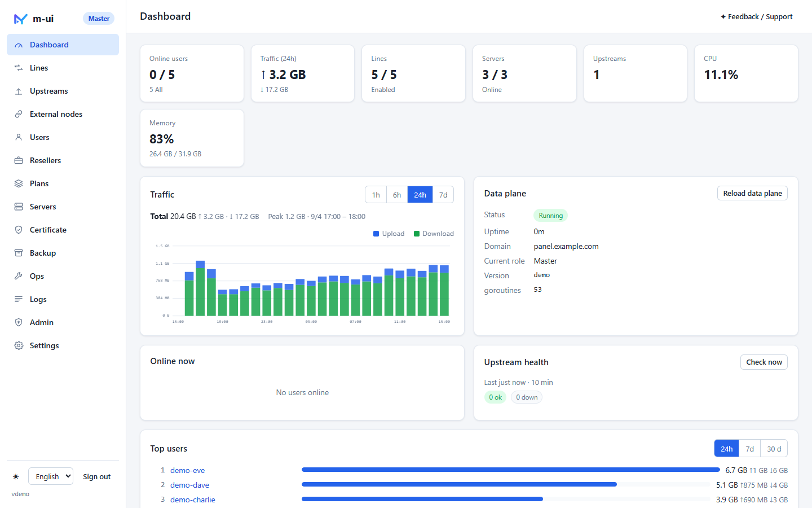Click the Upstreams upload icon in sidebar

[x=19, y=91]
